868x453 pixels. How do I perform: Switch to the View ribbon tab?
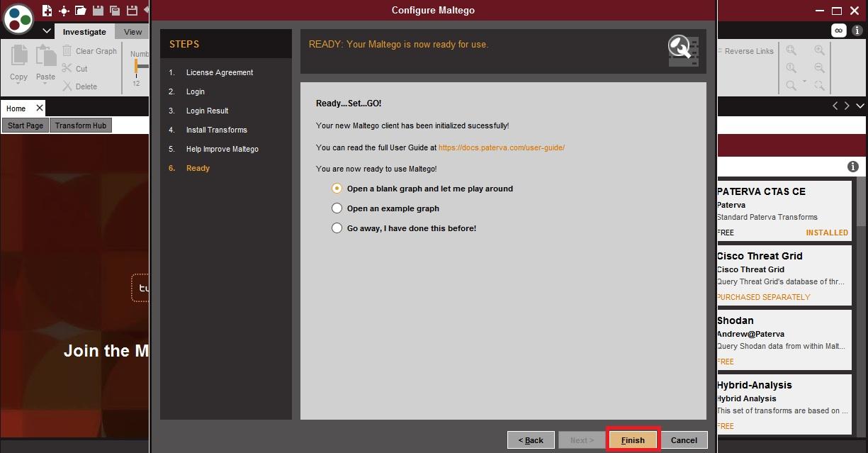coord(133,32)
